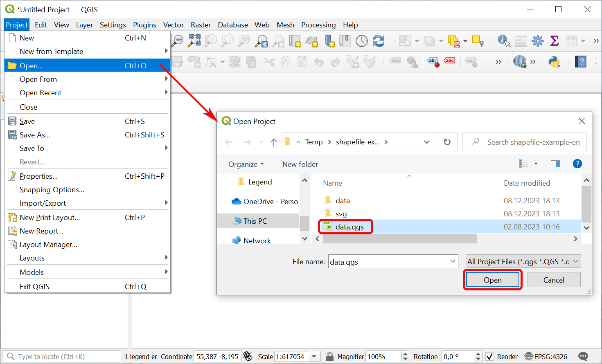Viewport: 602px width, 364px height.
Task: Click the Open button in dialog
Action: tap(492, 280)
